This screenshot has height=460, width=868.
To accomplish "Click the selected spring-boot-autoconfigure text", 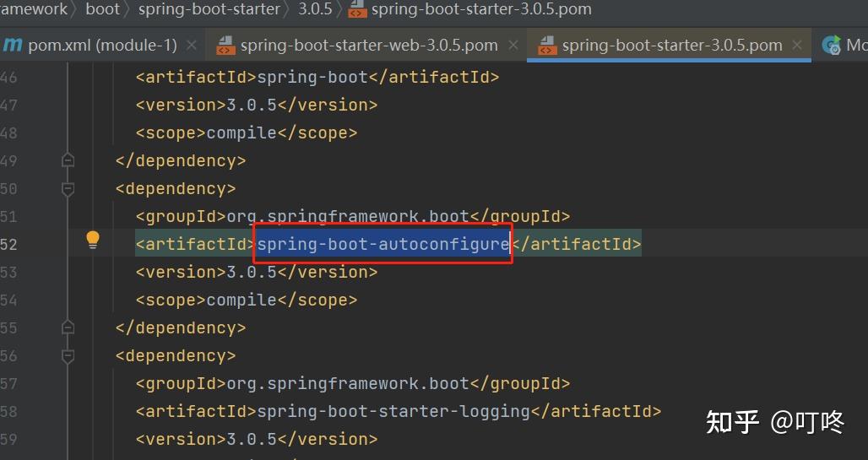I will pyautogui.click(x=383, y=244).
